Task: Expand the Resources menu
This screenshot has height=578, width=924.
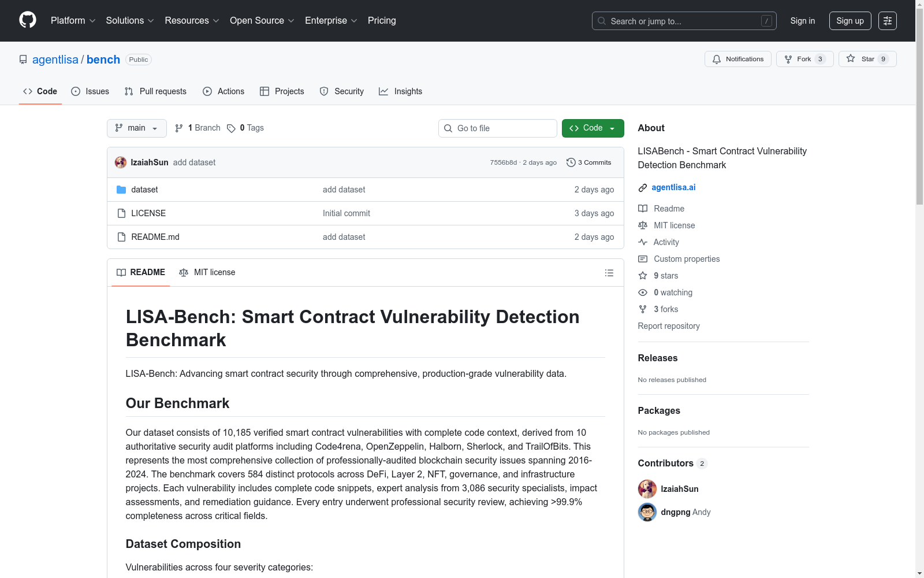Action: tap(192, 21)
